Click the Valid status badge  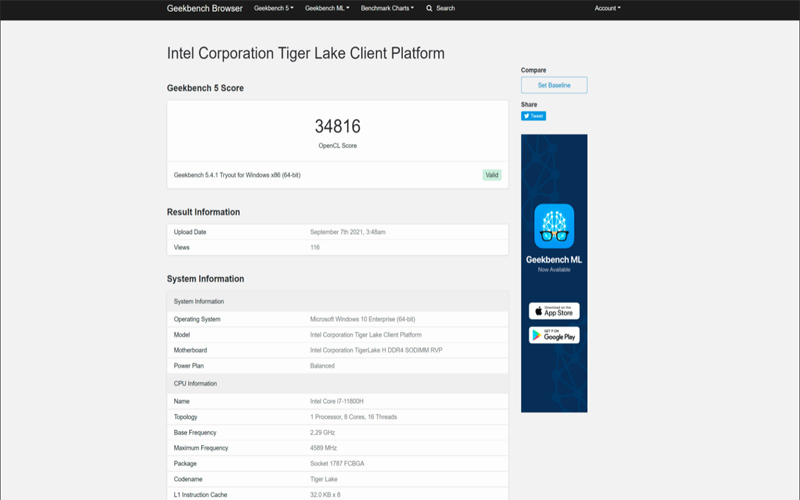coord(492,175)
